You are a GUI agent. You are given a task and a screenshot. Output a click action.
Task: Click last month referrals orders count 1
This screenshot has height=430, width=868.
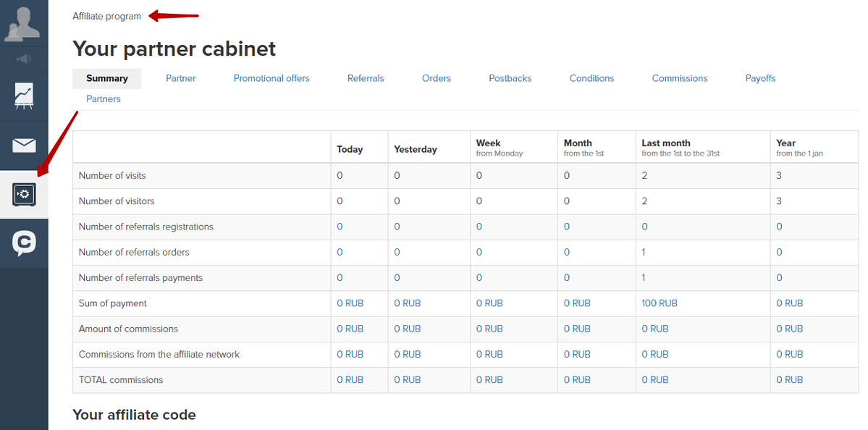click(644, 253)
